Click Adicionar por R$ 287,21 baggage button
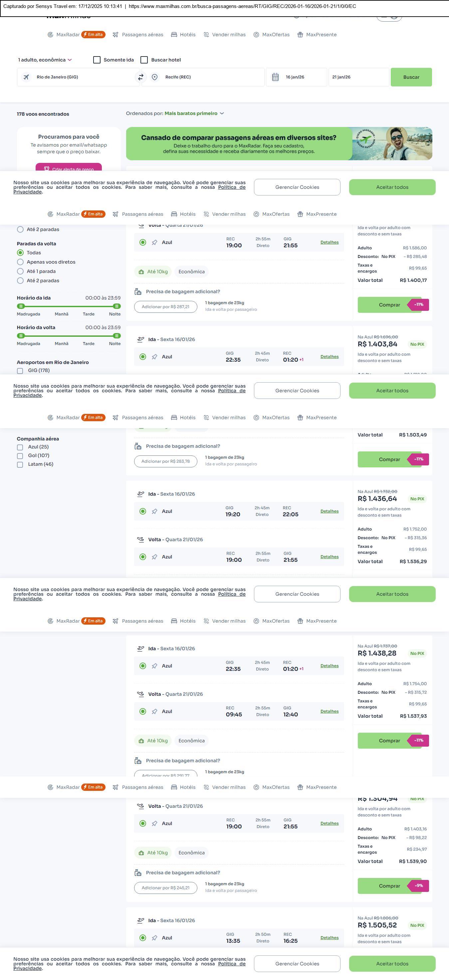 165,306
